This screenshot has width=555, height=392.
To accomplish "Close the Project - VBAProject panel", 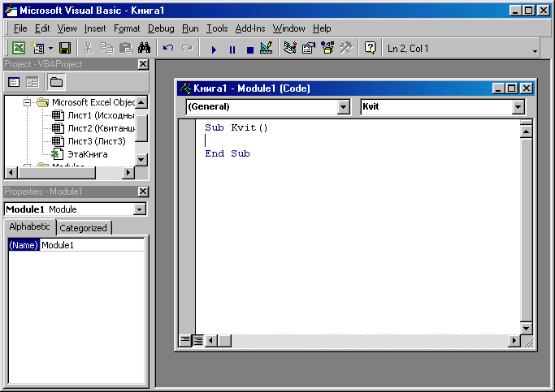I will [x=143, y=64].
